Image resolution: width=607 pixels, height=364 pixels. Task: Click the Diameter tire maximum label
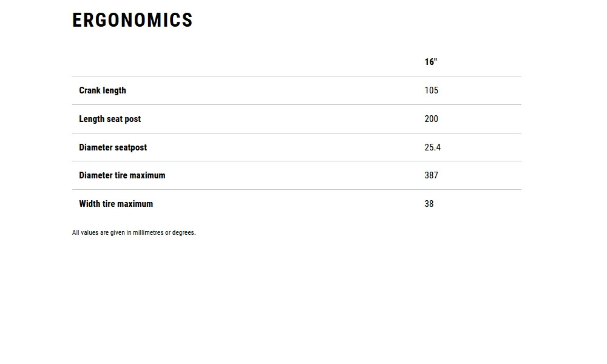pos(122,175)
